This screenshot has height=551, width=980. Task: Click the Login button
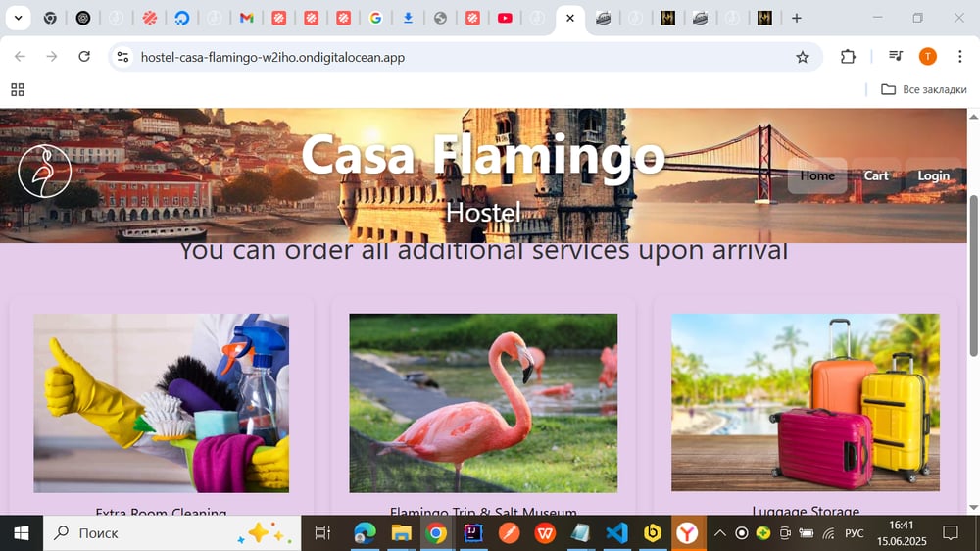click(933, 175)
